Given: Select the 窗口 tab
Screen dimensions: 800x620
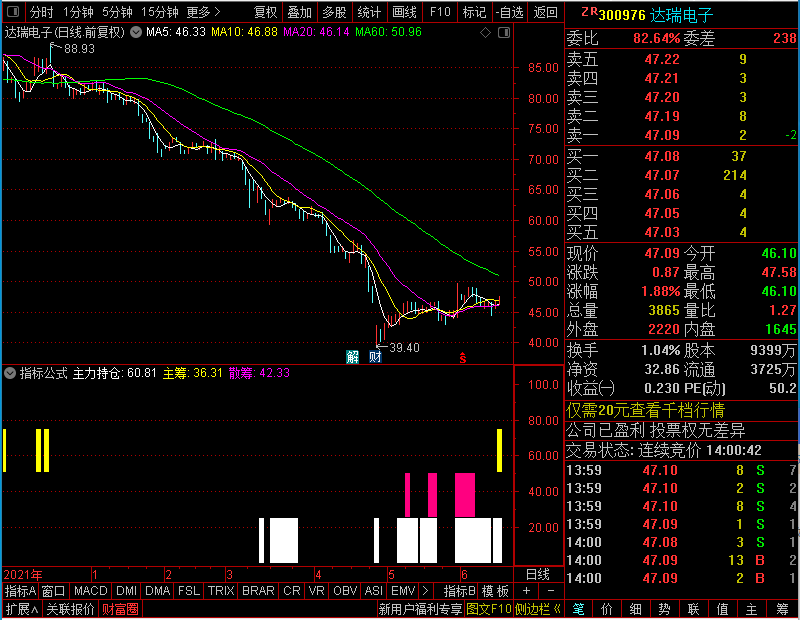Looking at the screenshot, I should pyautogui.click(x=54, y=591).
